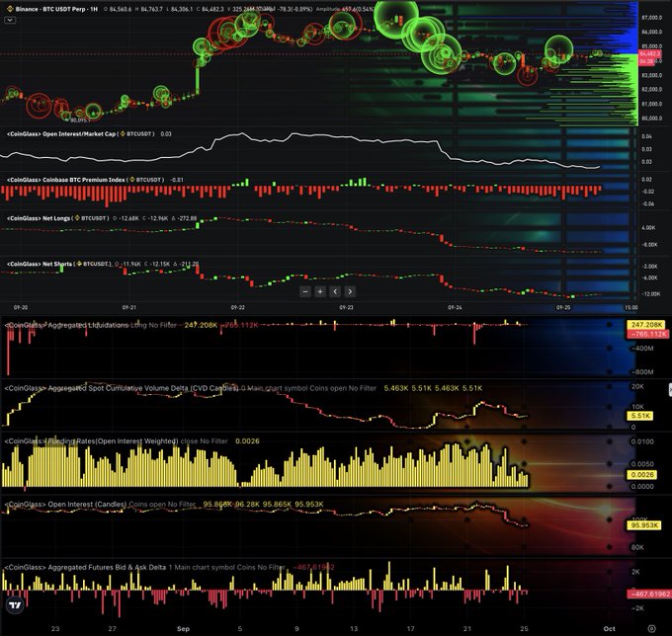
Task: Click the 80,000.0 price axis label
Action: [652, 119]
